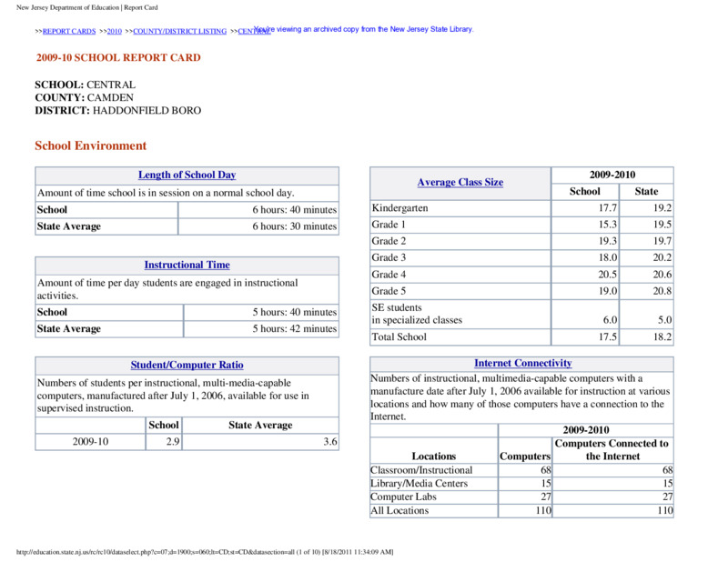Viewport: 728px width, 562px height.
Task: Select the school computer ratio value 2.9
Action: 173,441
